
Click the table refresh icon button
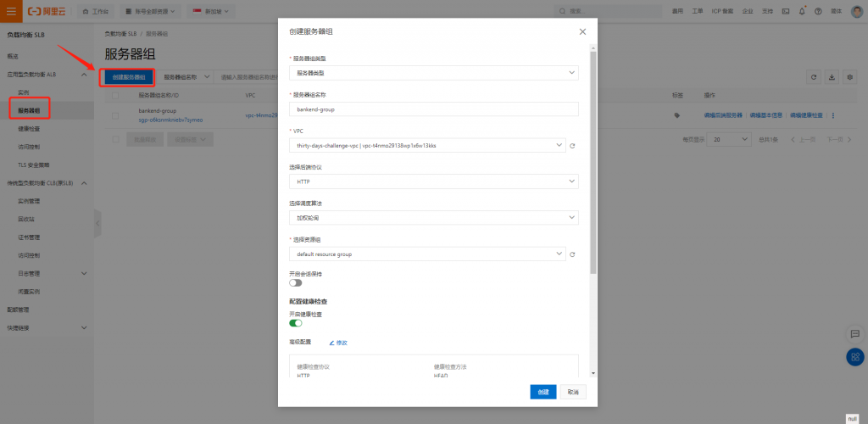[813, 77]
